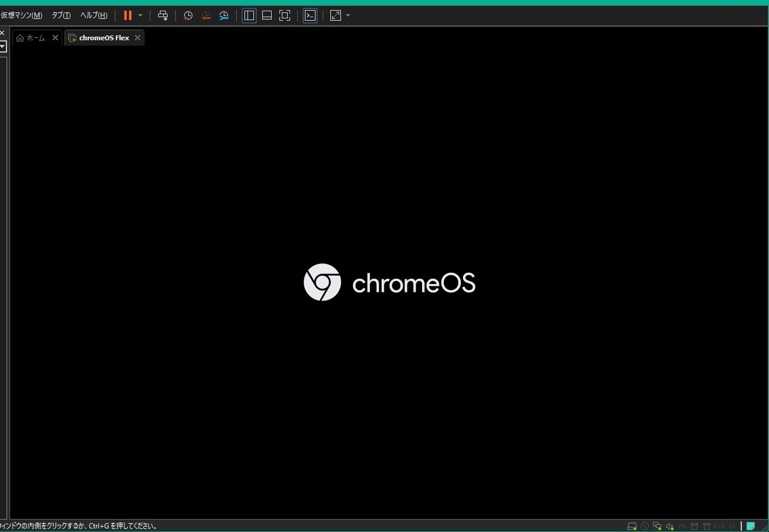
Task: Revert to previous snapshot icon
Action: [x=206, y=15]
